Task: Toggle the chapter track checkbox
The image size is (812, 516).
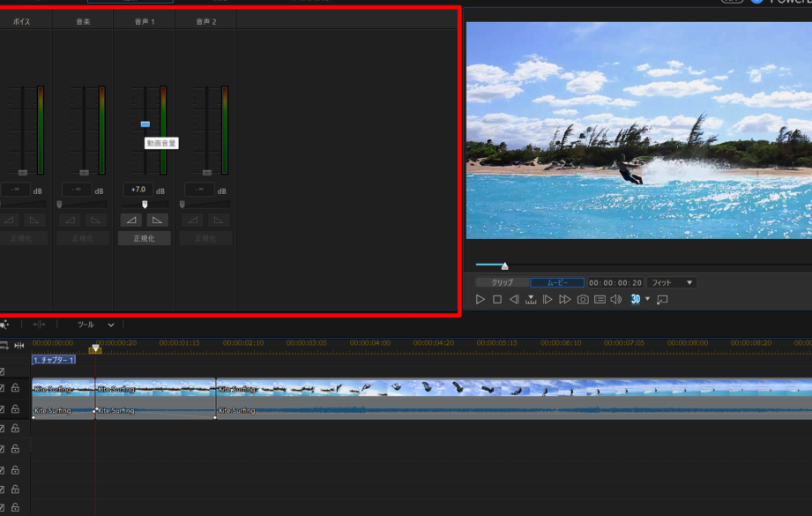Action: (x=2, y=371)
